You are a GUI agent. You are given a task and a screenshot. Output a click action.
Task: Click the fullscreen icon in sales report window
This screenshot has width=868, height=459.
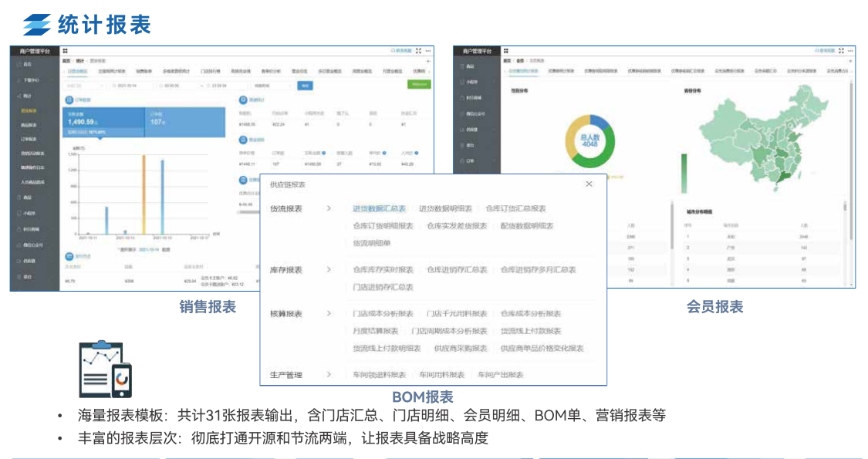(418, 51)
